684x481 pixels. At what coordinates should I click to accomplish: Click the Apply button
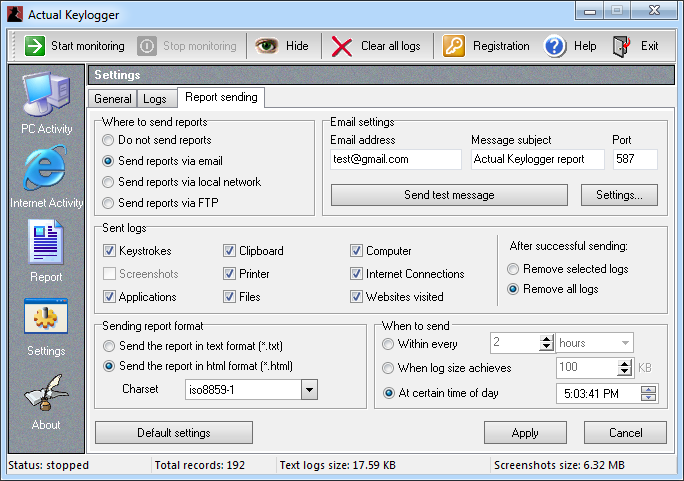[525, 433]
